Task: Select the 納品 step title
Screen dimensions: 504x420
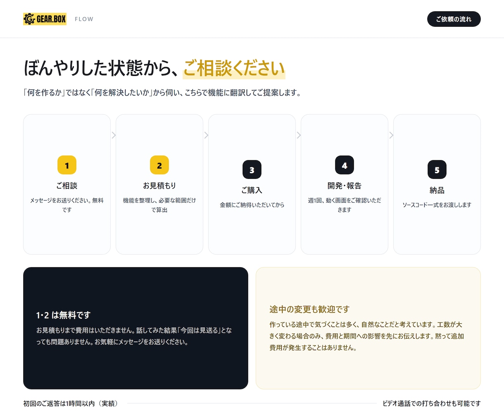Action: 437,190
